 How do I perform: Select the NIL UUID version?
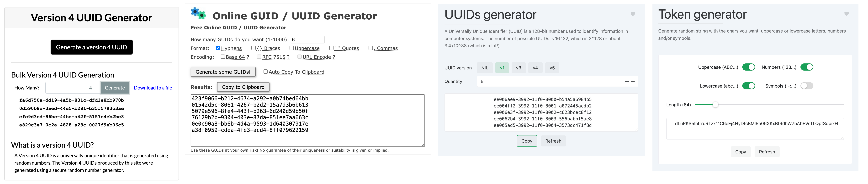[x=485, y=68]
